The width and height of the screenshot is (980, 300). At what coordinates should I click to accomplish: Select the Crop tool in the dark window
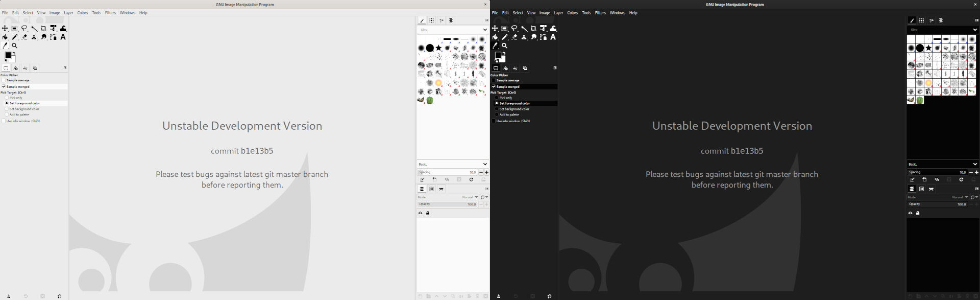(534, 29)
